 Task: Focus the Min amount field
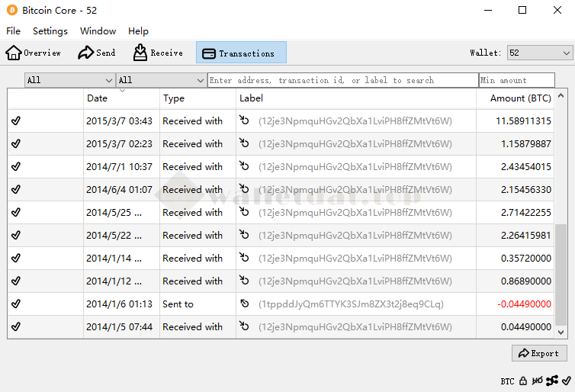[x=516, y=80]
